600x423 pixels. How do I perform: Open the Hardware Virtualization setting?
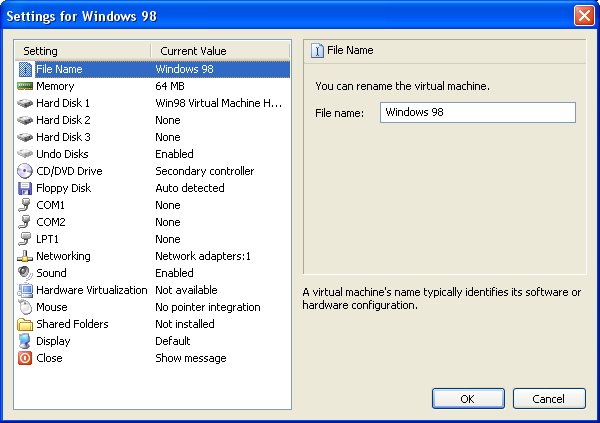[152, 290]
